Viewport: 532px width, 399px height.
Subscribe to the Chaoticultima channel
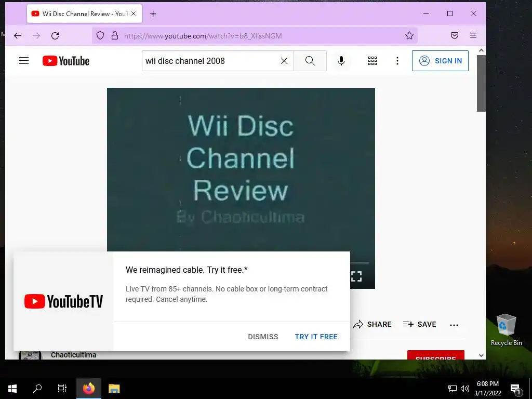[436, 355]
